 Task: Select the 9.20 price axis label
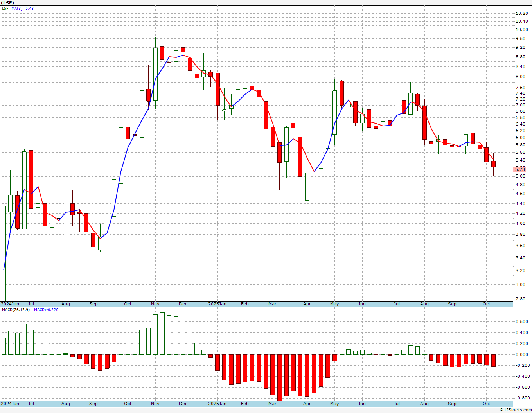click(x=520, y=47)
